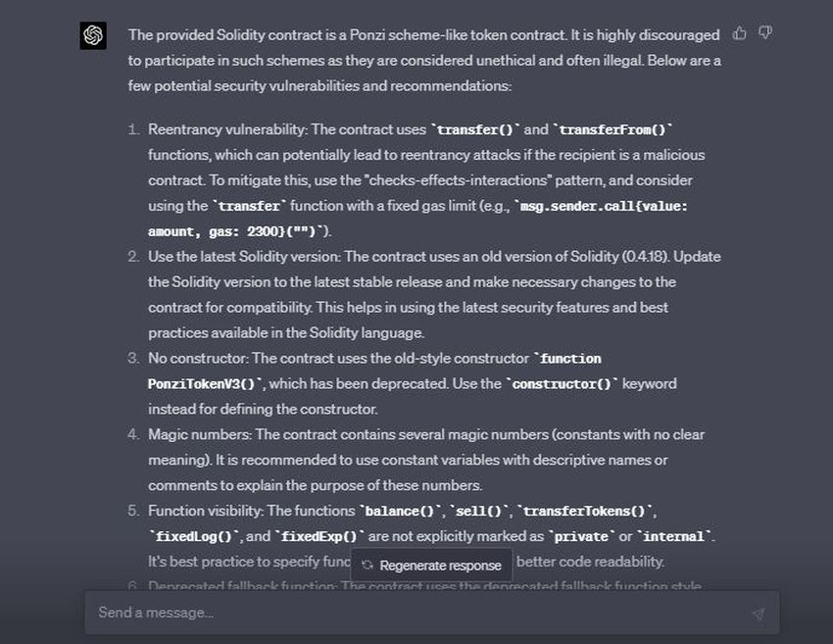
Task: Mark the response with thumbs down
Action: coord(765,33)
